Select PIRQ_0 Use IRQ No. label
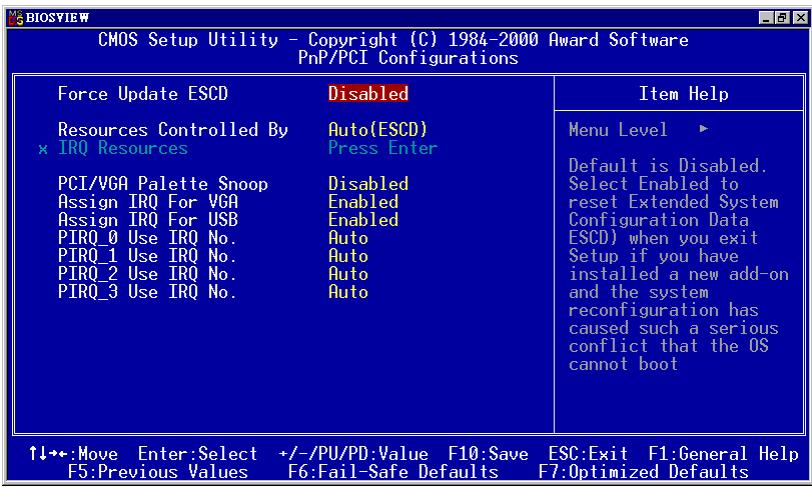 pyautogui.click(x=147, y=239)
